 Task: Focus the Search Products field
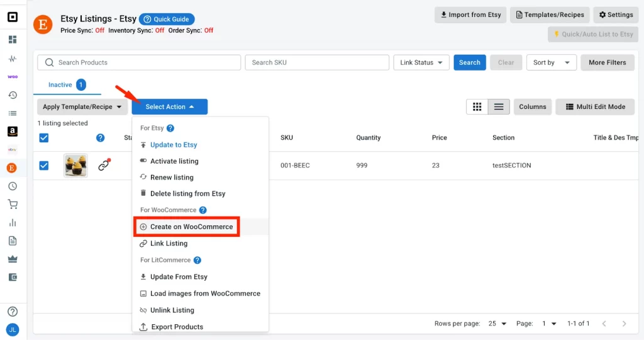pos(139,62)
